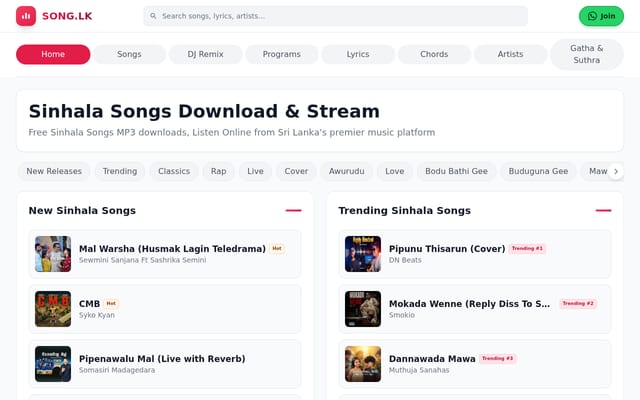Open Mal Warsha song cover thumbnail
The width and height of the screenshot is (640, 400).
[x=53, y=254]
